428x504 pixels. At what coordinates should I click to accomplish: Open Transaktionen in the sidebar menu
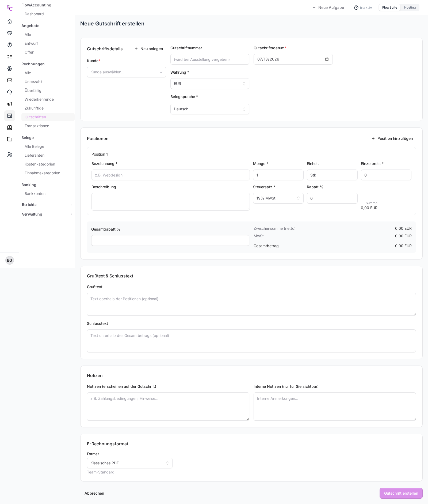[x=37, y=126]
